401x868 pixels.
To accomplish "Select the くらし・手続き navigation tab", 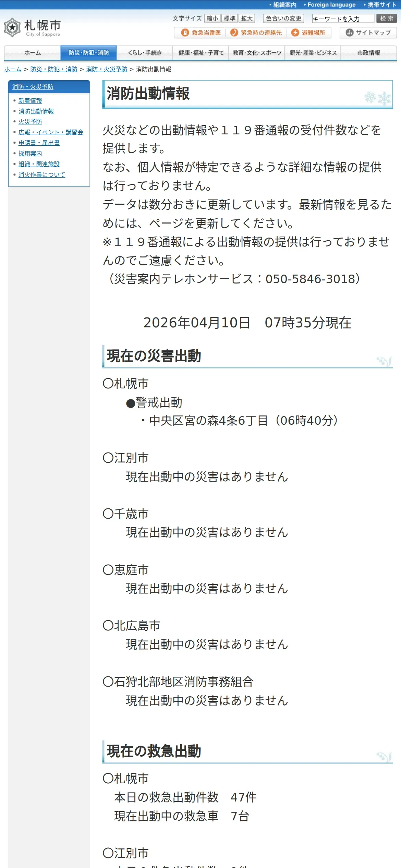I will pyautogui.click(x=145, y=53).
